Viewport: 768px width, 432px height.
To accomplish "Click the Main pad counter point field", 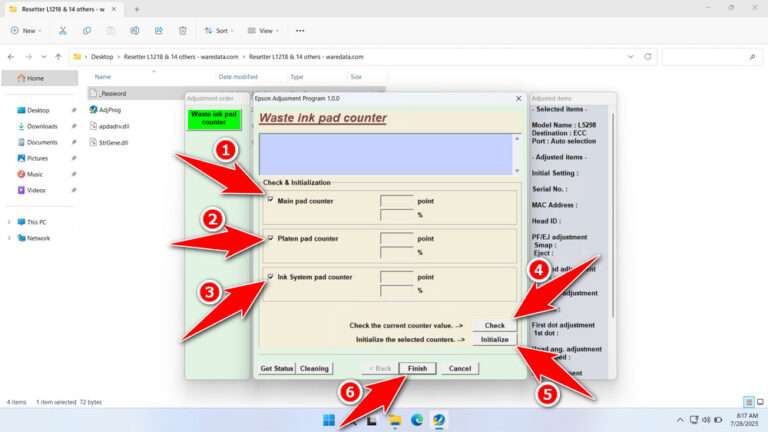I will (397, 201).
